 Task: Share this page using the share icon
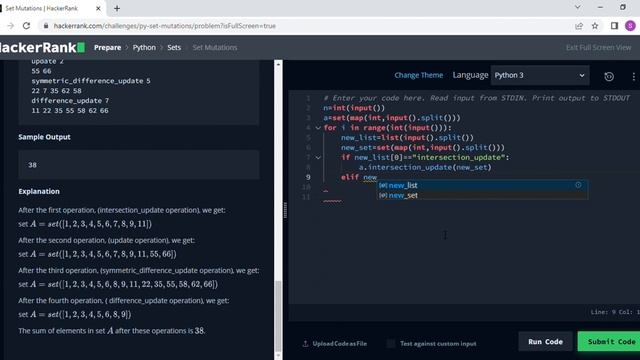pyautogui.click(x=579, y=26)
